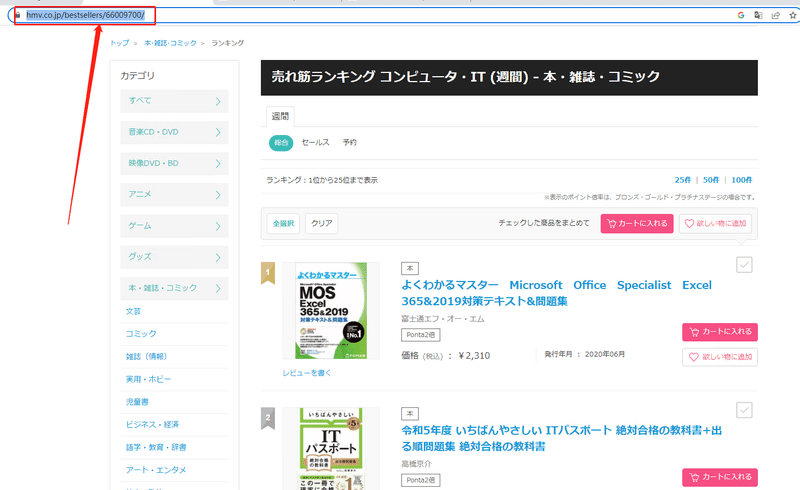
Task: Click Ponta2倍 badge of ITパスポート book
Action: tap(420, 480)
